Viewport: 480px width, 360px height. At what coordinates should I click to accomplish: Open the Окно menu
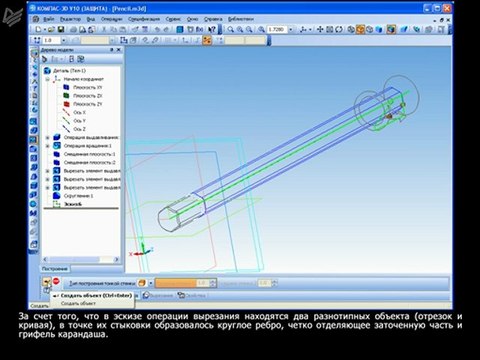tap(192, 19)
